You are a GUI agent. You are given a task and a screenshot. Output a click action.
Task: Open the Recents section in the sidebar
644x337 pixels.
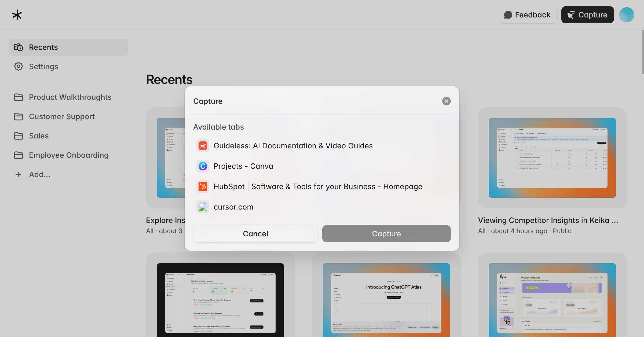coord(43,47)
